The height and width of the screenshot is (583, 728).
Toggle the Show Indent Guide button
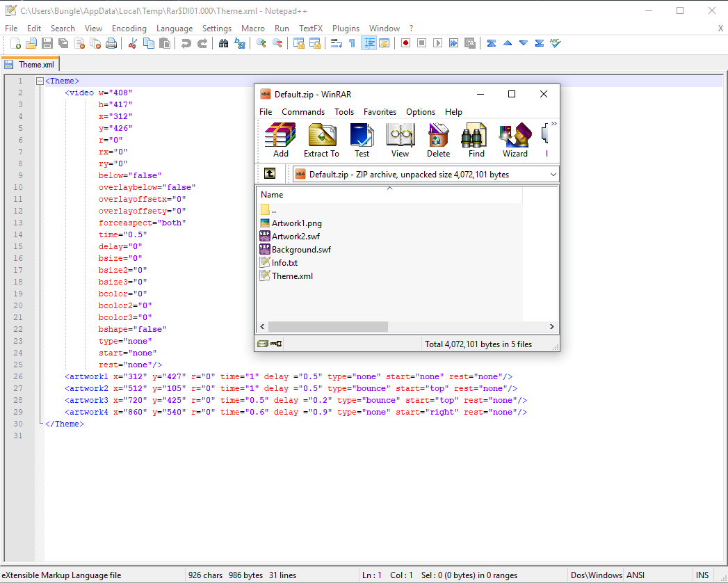pyautogui.click(x=369, y=43)
